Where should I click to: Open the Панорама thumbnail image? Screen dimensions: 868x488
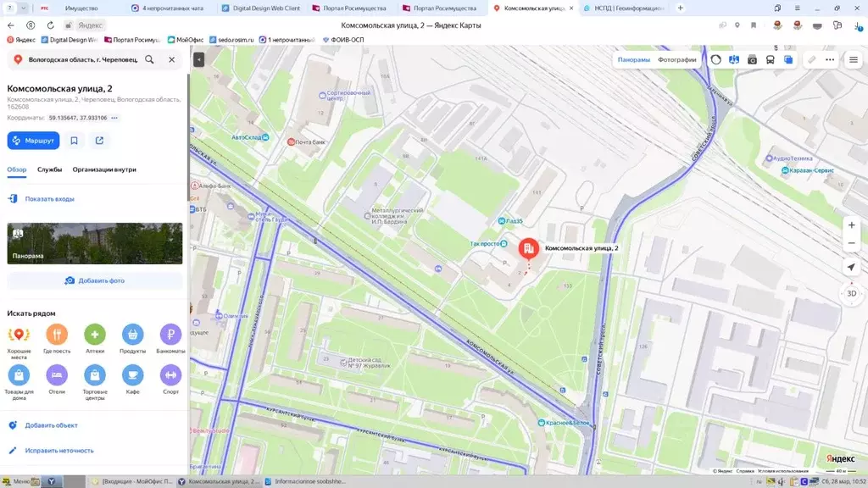coord(95,243)
